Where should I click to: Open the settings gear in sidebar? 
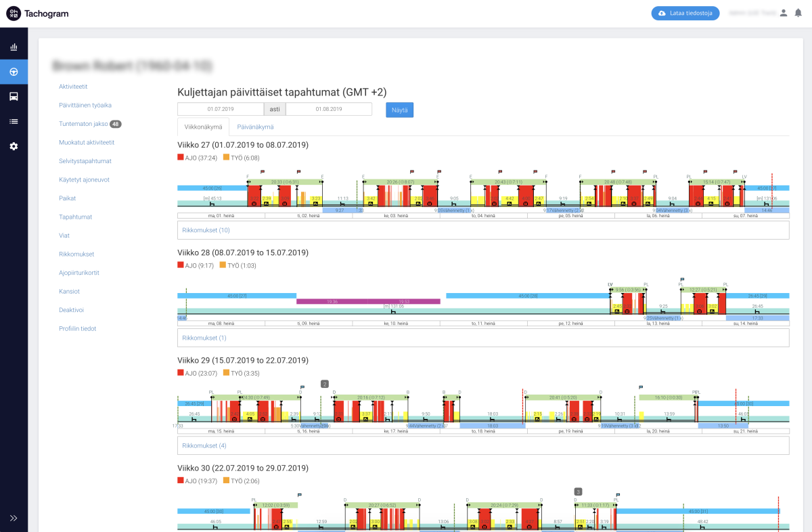click(x=14, y=146)
